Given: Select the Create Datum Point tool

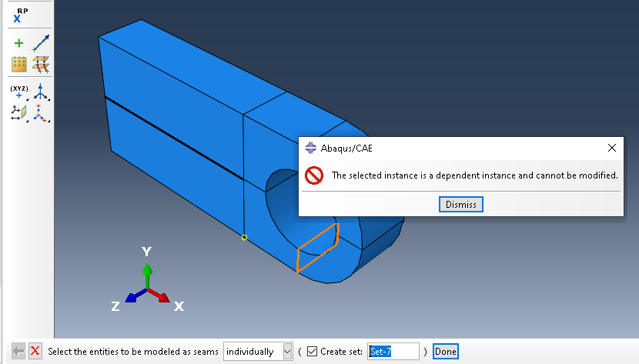Looking at the screenshot, I should [18, 44].
